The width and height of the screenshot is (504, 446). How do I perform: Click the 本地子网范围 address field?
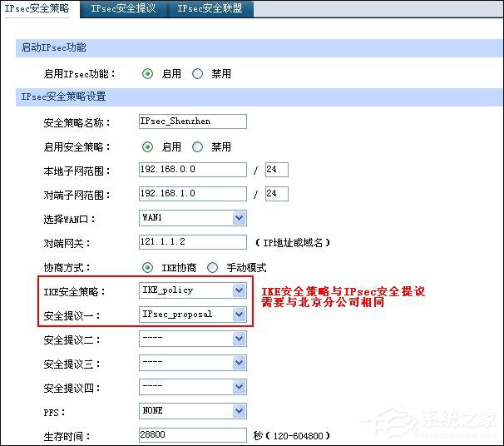(x=193, y=170)
